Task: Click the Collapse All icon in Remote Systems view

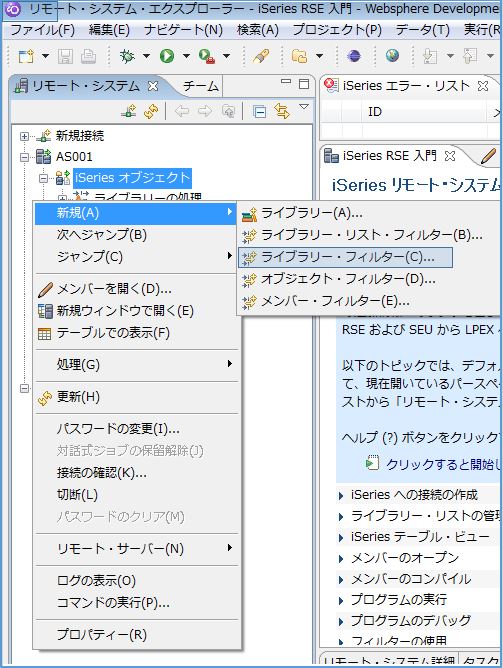Action: (x=259, y=112)
